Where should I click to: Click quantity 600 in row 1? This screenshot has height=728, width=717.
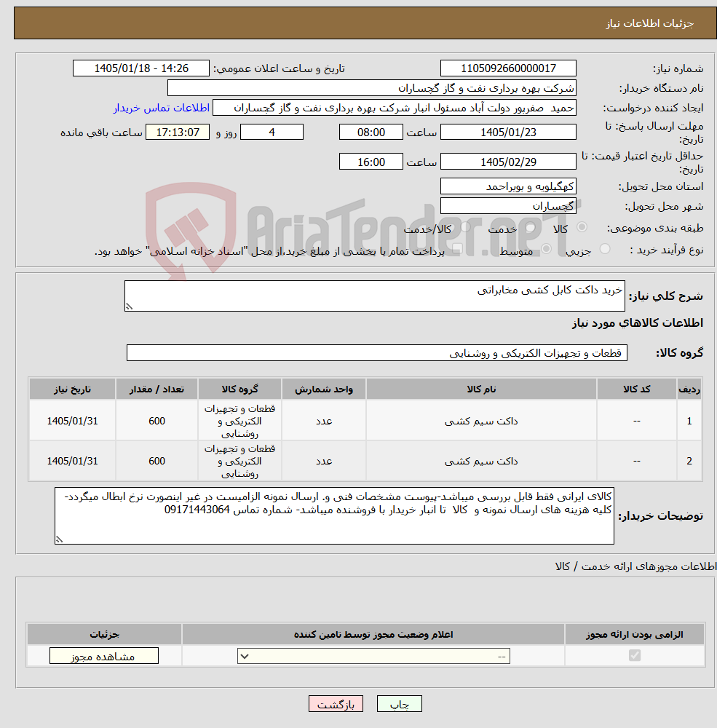[157, 421]
